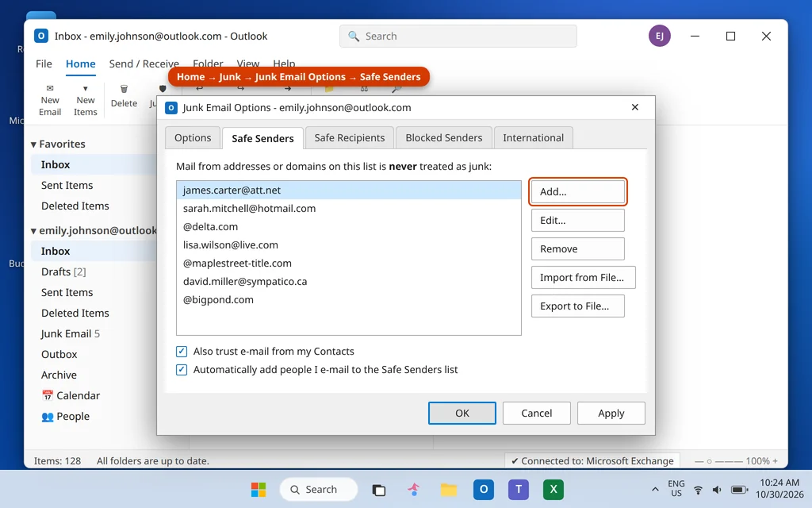Toggle Automatically add people I e-mail checkbox
This screenshot has width=812, height=508.
tap(182, 370)
